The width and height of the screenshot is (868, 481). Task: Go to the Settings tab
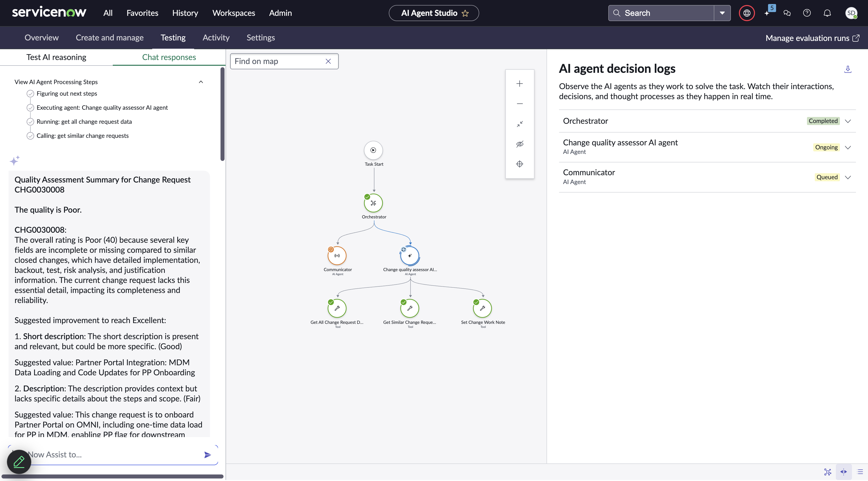coord(260,38)
